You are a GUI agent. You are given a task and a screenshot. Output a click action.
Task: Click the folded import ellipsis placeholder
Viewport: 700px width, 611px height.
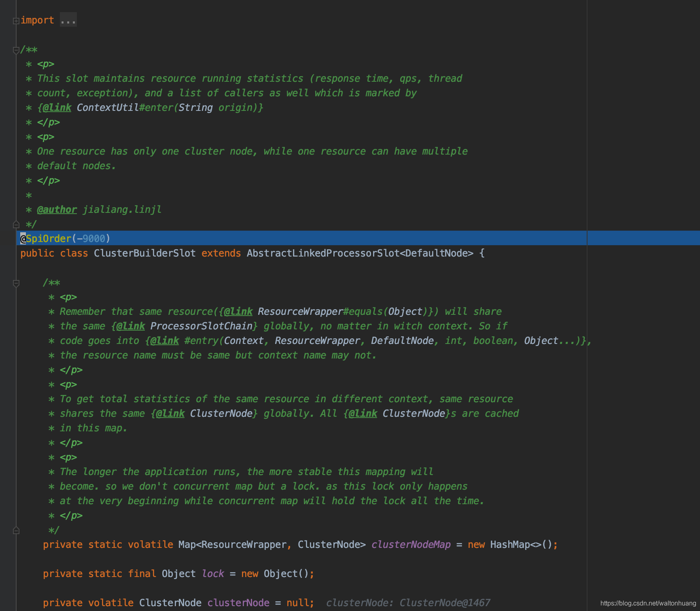[x=68, y=20]
